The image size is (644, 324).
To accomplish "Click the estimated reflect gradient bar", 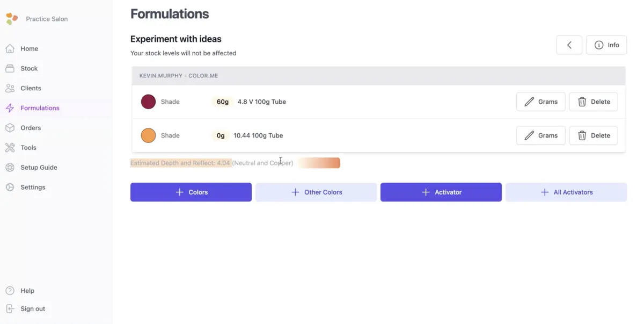I will (319, 163).
